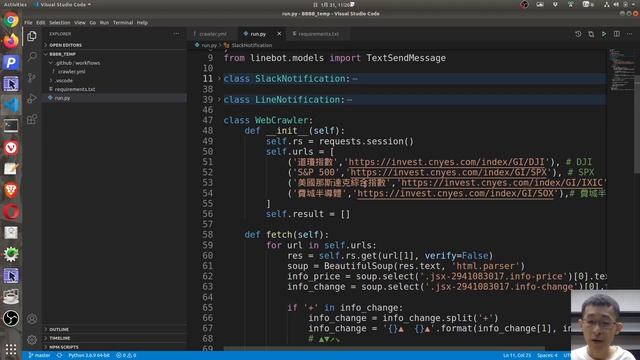This screenshot has height=360, width=640.
Task: Close the run.py tab
Action: [x=279, y=34]
